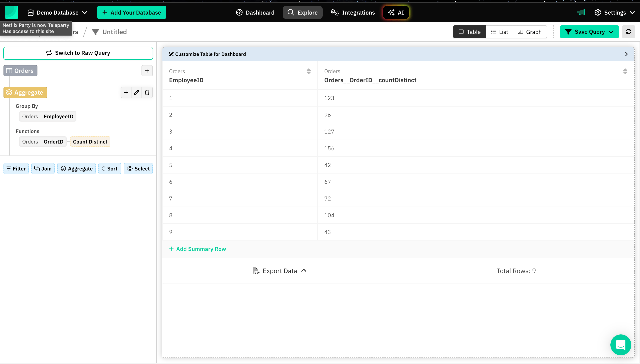Click the megaphone announcements icon
The image size is (640, 364).
[x=581, y=12]
